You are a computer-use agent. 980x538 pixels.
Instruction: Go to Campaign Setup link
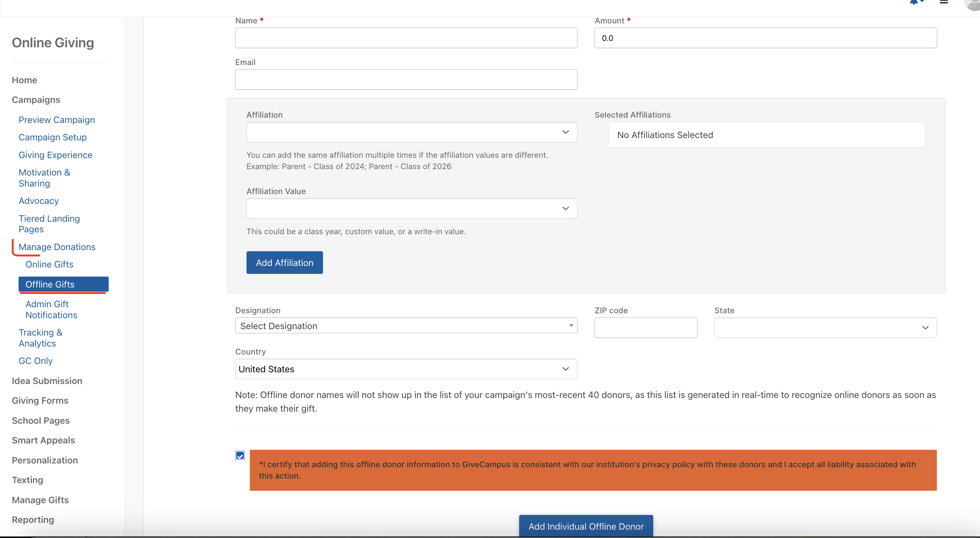(x=53, y=137)
